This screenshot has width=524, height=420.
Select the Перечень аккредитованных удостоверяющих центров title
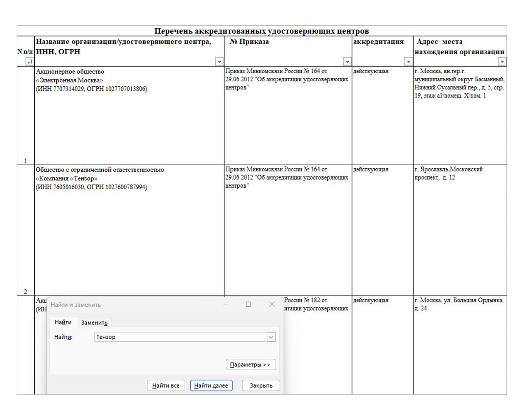(x=262, y=31)
